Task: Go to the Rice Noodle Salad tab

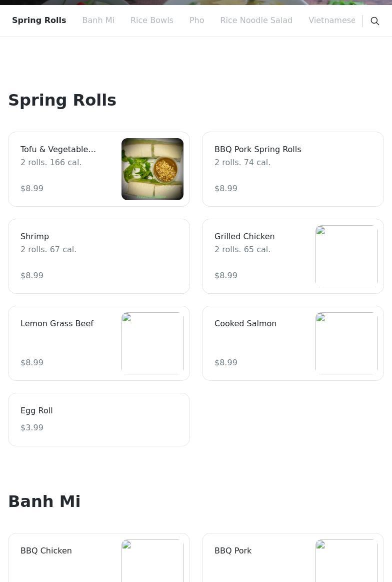Action: [x=256, y=21]
